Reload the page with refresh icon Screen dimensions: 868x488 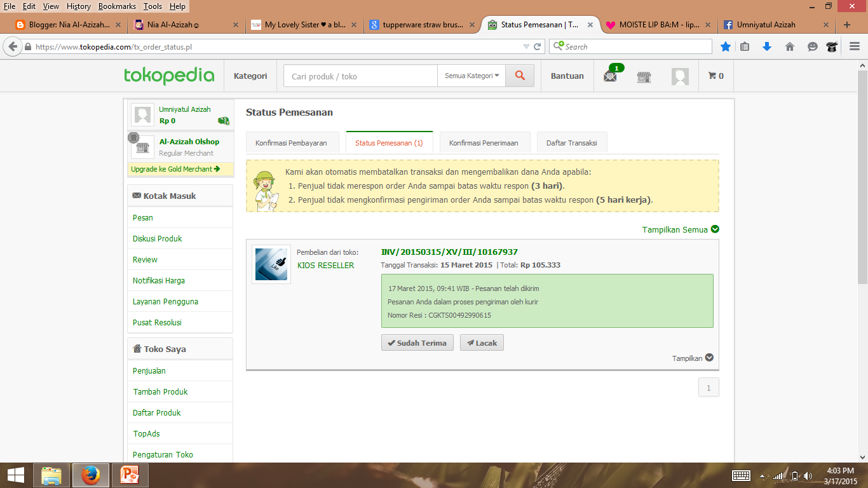coord(538,46)
